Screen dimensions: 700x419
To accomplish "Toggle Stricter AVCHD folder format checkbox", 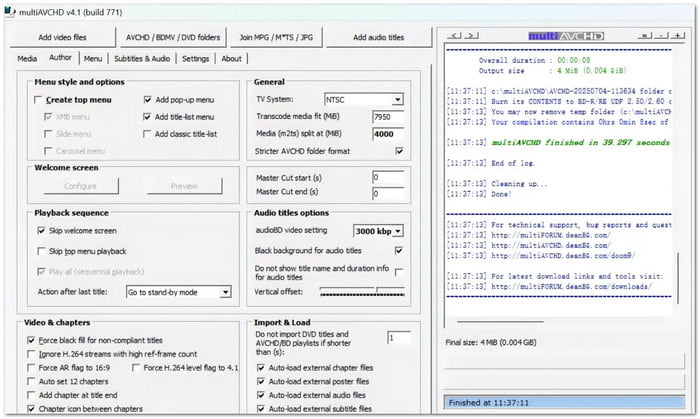I will [399, 151].
